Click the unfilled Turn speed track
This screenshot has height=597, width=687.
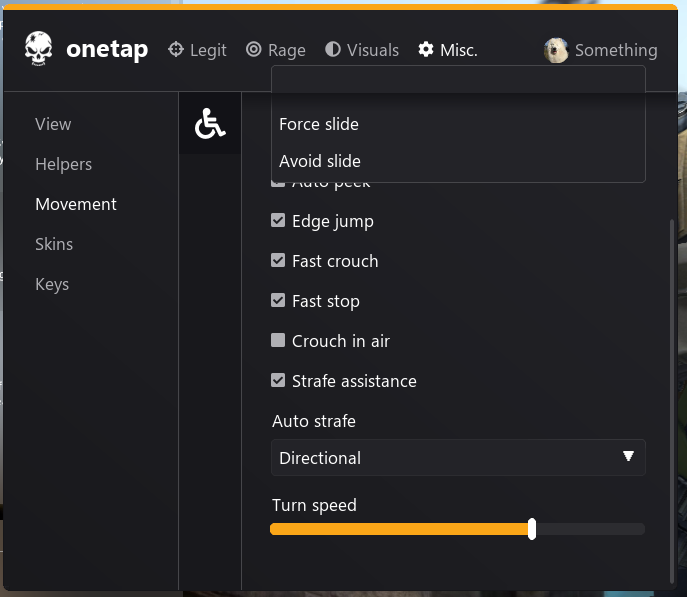pos(590,529)
